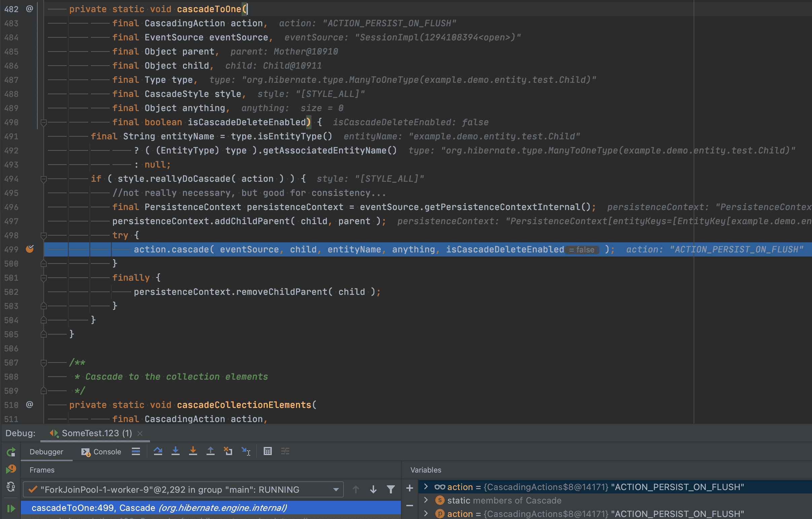Collapse the fold marker at line 490
812x519 pixels.
tap(43, 123)
